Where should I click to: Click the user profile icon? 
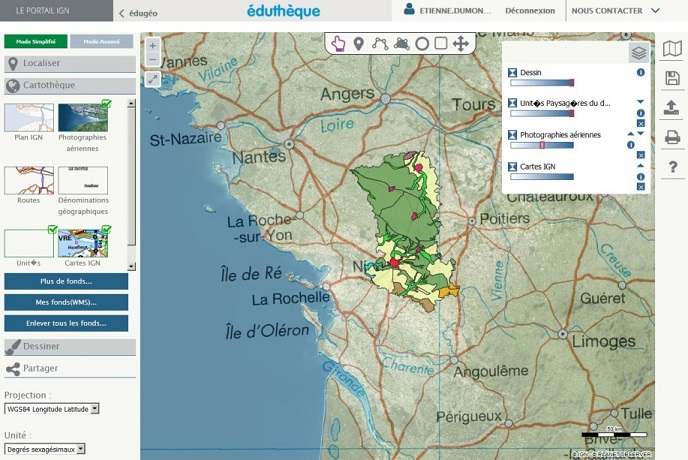point(409,10)
